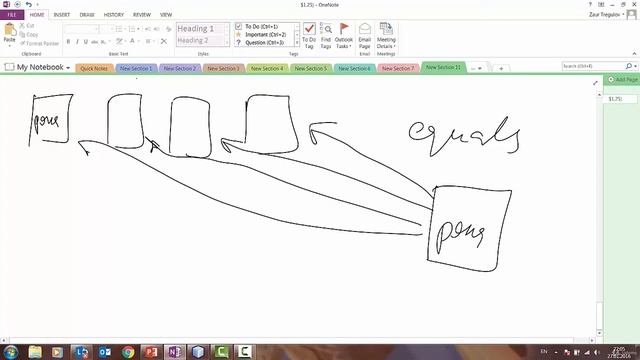Click the OneNote app icon in the title bar
This screenshot has width=640, height=360.
click(6, 4)
